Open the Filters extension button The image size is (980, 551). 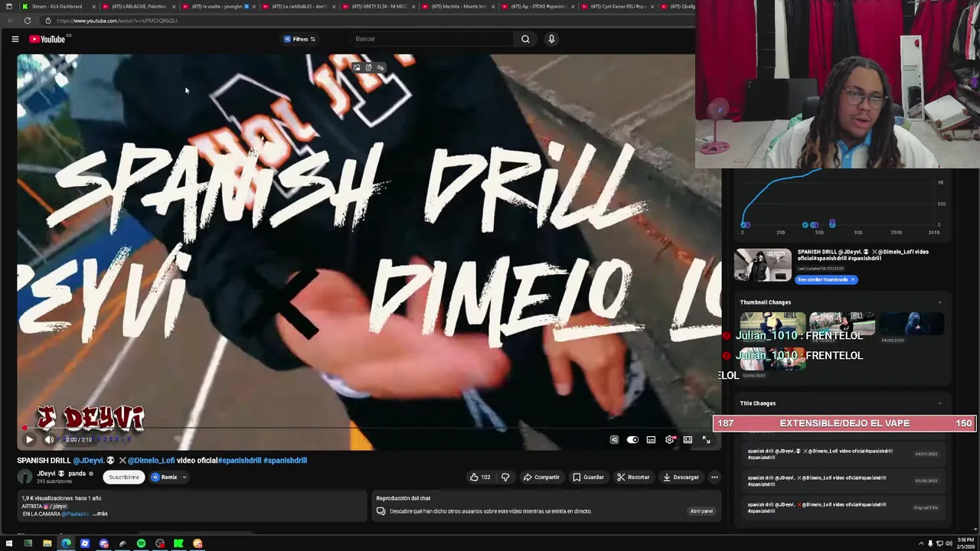click(x=299, y=39)
